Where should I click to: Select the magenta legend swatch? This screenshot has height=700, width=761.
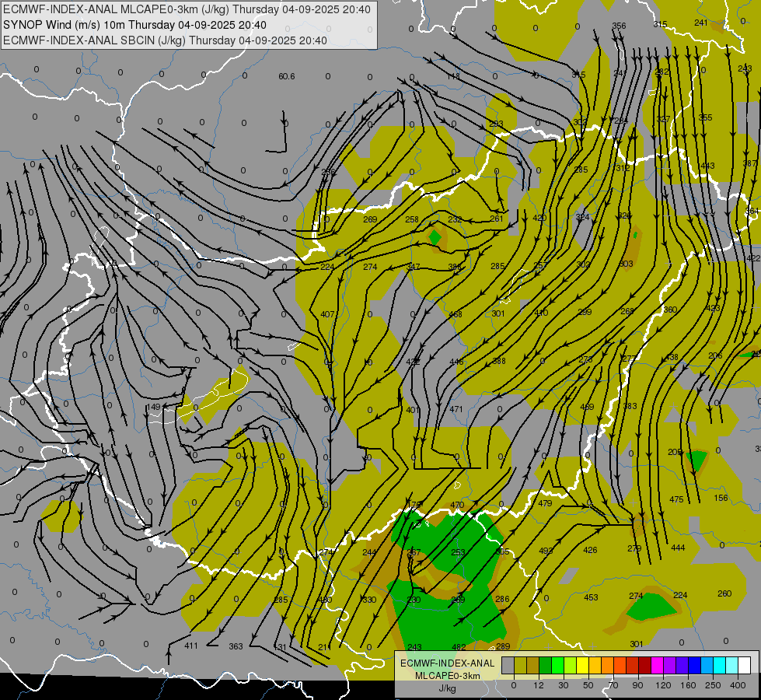(x=657, y=665)
